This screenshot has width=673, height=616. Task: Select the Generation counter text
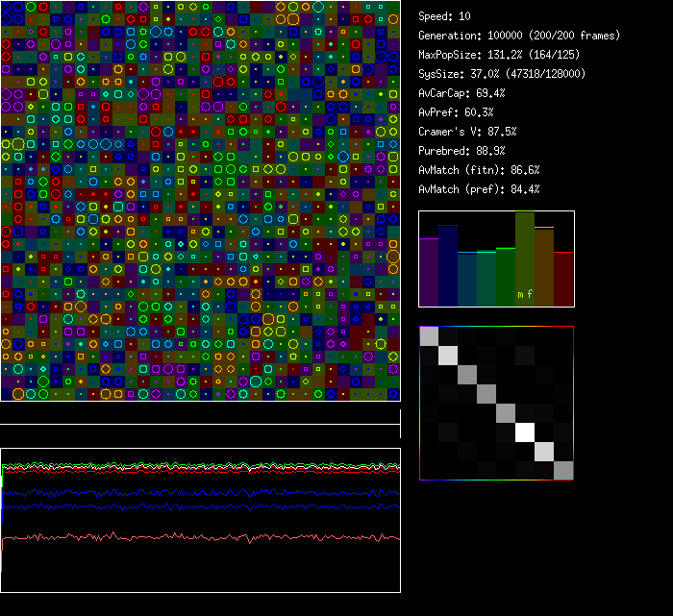(x=519, y=36)
